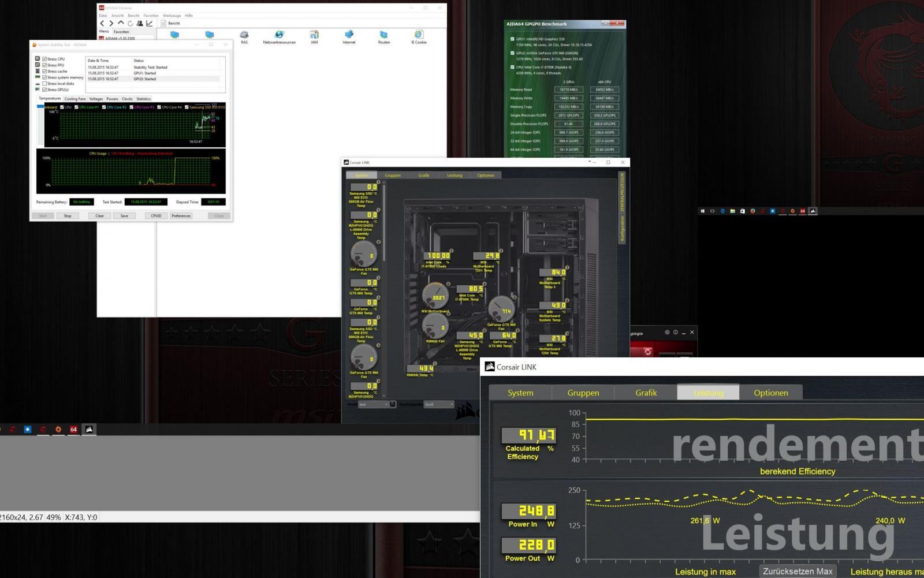The width and height of the screenshot is (924, 578).
Task: Click the info icon in the MSI app
Action: pos(675,333)
